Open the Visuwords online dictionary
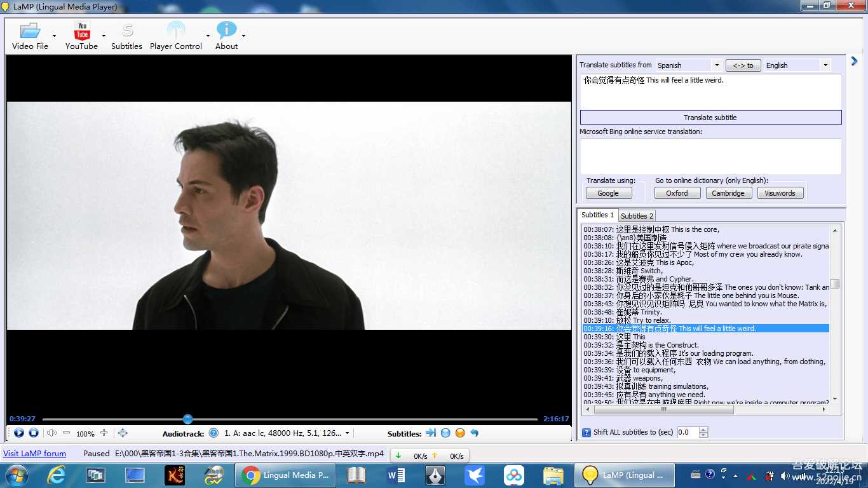 click(x=780, y=193)
